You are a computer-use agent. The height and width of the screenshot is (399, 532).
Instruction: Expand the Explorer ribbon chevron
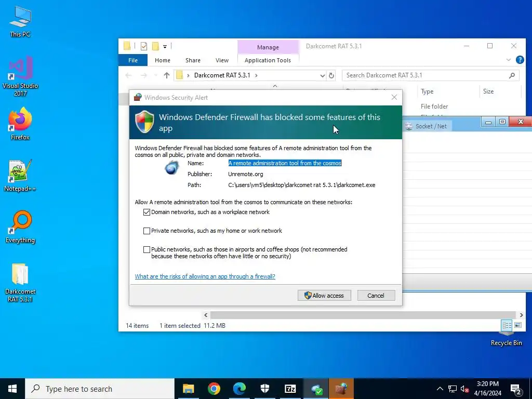point(508,60)
